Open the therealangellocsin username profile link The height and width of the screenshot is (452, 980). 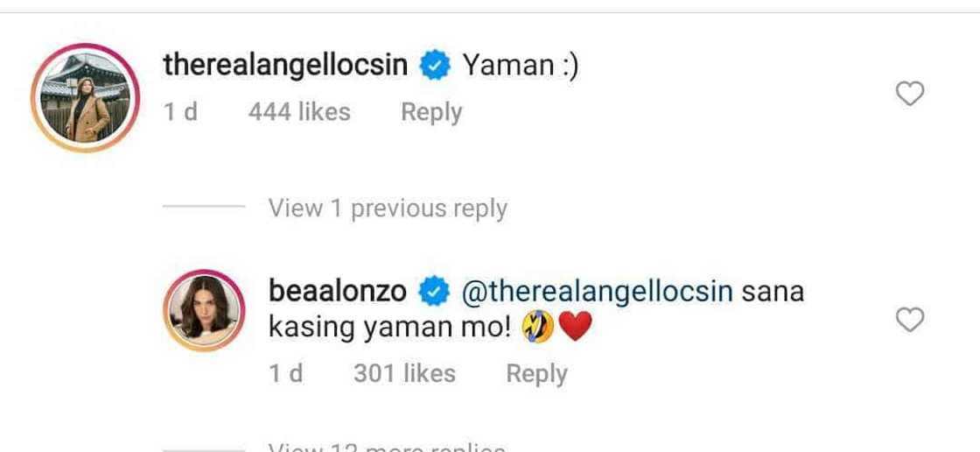coord(285,66)
